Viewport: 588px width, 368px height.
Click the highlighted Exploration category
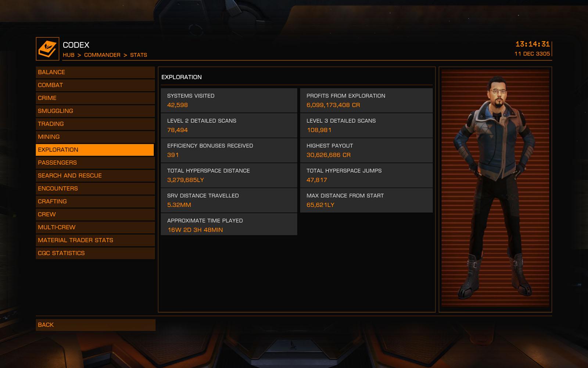(x=95, y=150)
